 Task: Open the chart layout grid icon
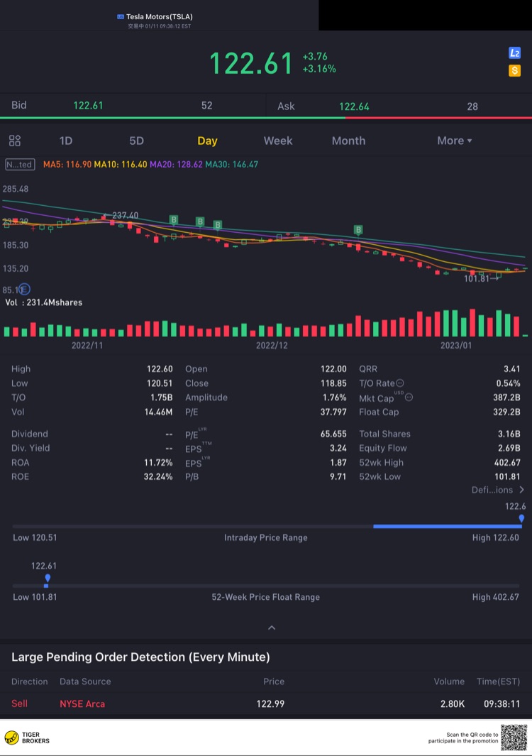click(15, 141)
